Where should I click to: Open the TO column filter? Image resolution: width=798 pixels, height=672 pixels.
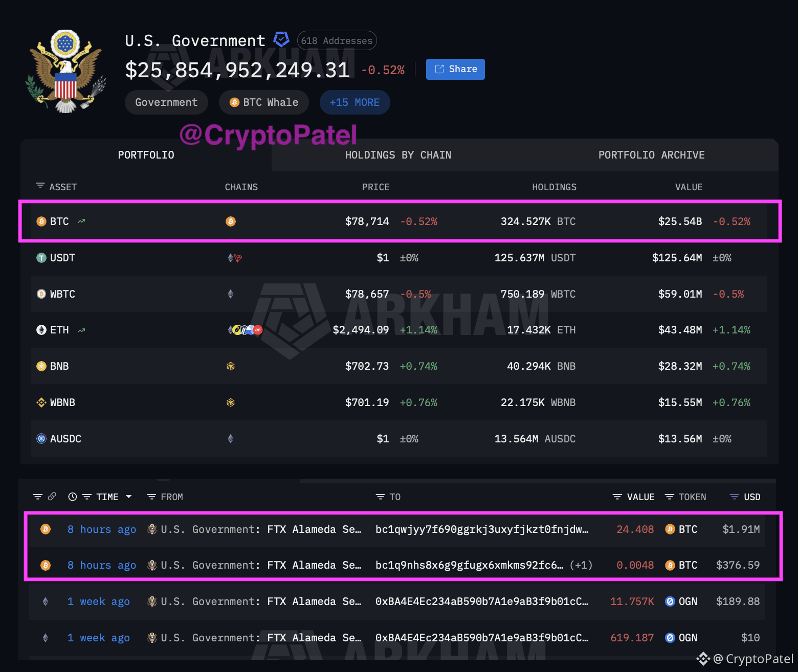point(380,497)
